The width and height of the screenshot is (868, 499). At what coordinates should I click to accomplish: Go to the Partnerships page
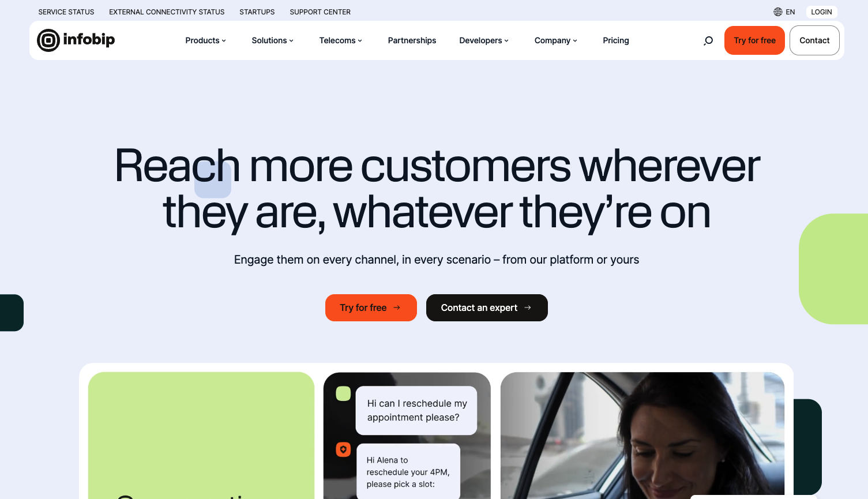pos(412,40)
